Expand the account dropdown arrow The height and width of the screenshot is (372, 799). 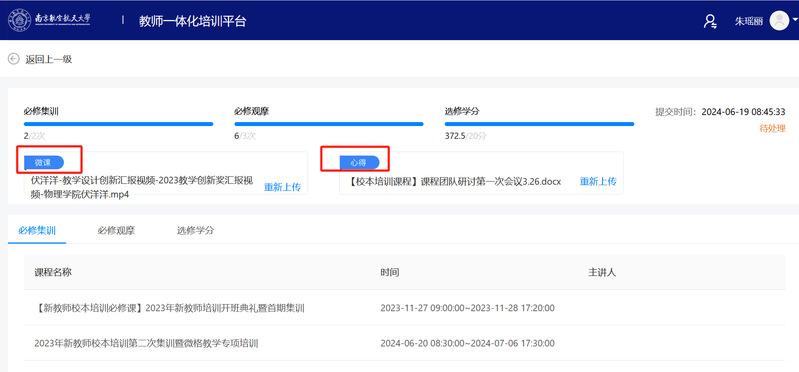795,21
